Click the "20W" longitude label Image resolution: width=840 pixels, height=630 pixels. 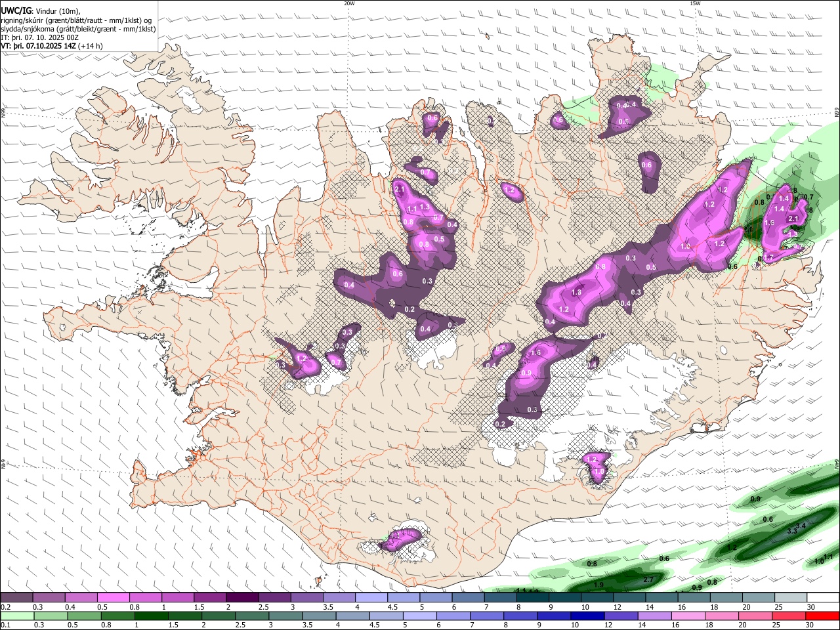pos(350,3)
